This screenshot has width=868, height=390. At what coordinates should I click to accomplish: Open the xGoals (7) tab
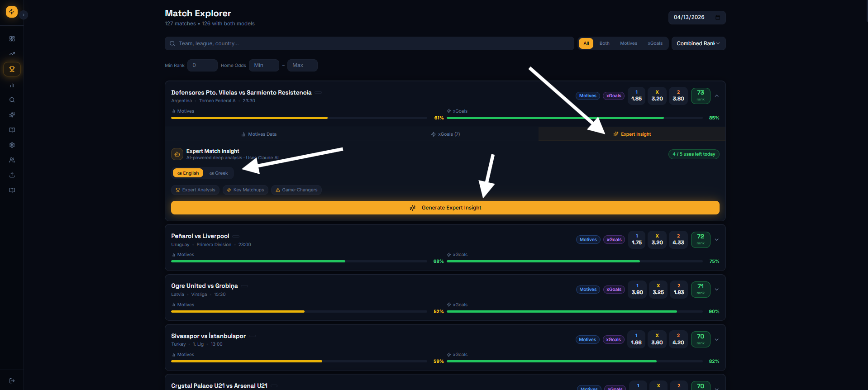tap(445, 134)
